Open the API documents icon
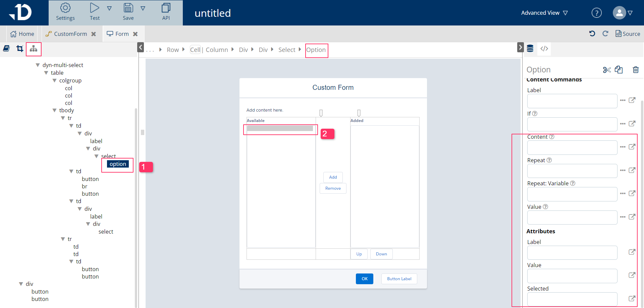 coord(166,8)
